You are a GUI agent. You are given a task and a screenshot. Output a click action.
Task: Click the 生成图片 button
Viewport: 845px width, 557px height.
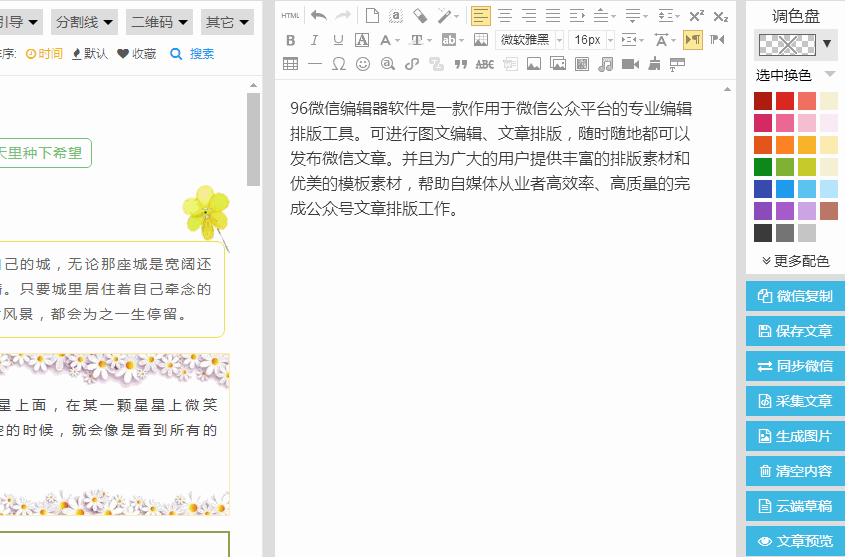coord(795,436)
